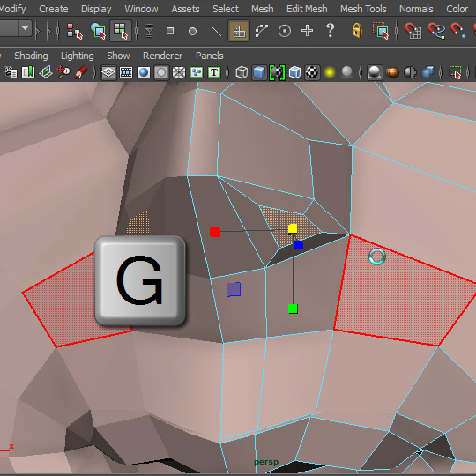Open the Window menu
This screenshot has height=476, width=476.
141,9
